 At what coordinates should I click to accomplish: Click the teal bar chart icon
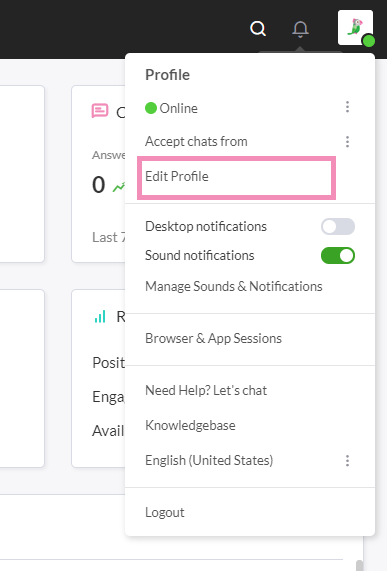[x=100, y=316]
